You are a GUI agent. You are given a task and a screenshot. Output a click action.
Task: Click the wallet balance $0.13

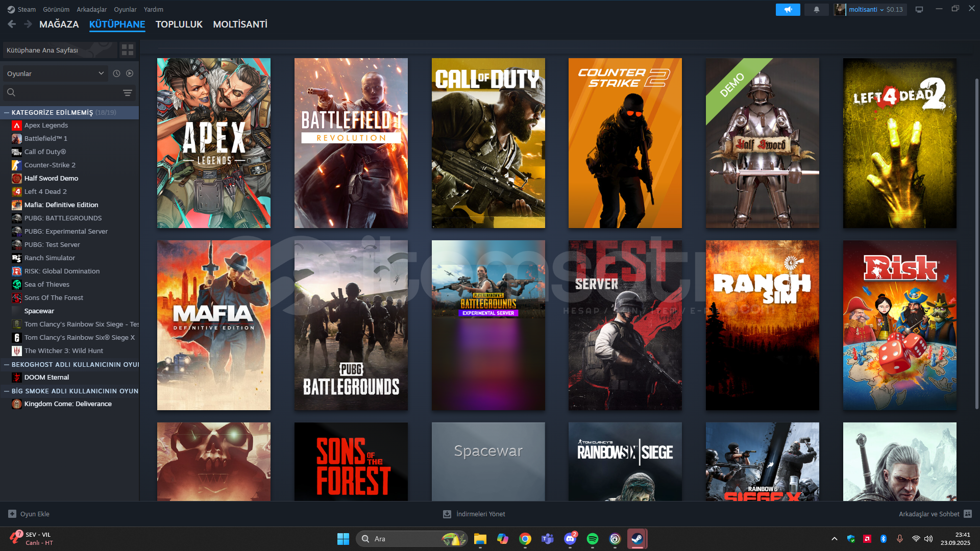pos(894,9)
